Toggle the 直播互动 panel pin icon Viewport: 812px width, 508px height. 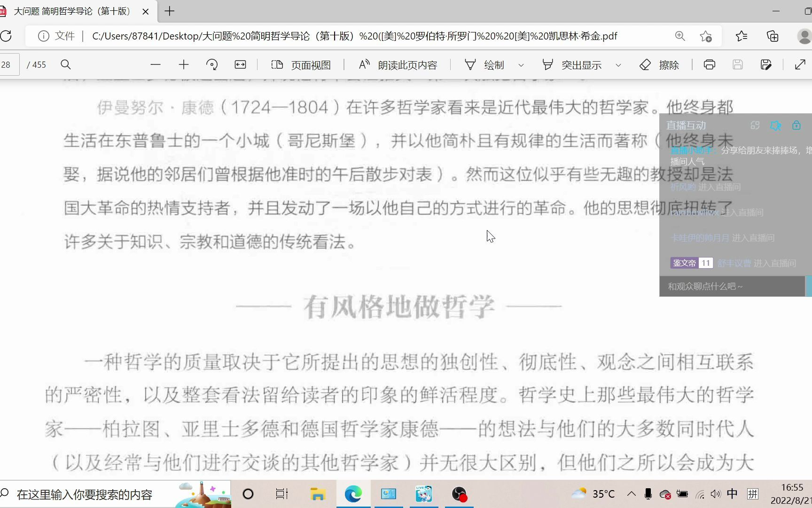pyautogui.click(x=775, y=126)
